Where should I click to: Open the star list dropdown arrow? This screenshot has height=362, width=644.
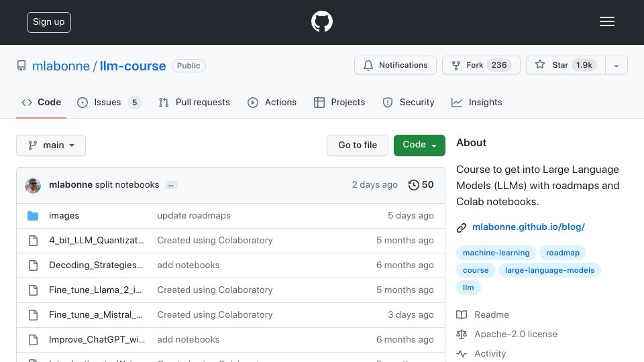tap(616, 66)
